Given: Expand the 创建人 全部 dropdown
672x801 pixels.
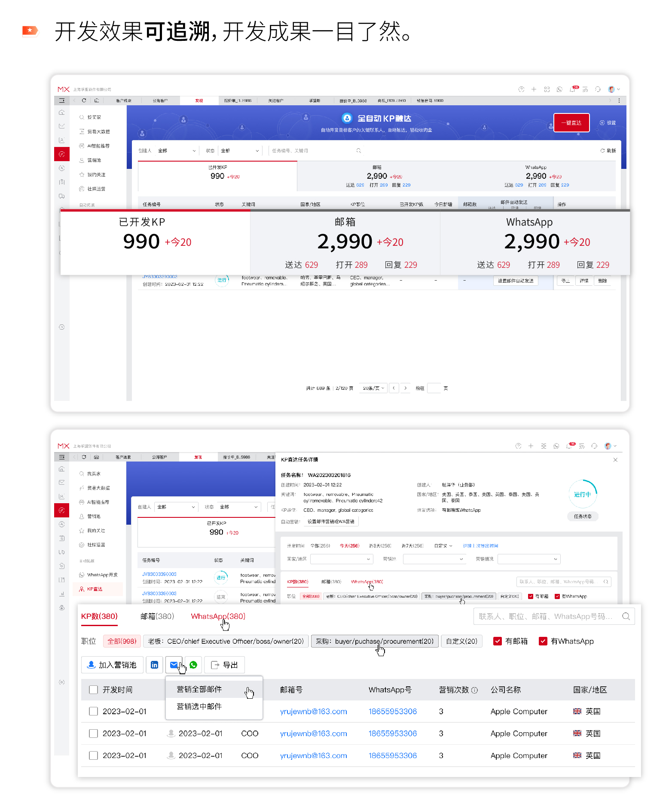Looking at the screenshot, I should pyautogui.click(x=177, y=151).
